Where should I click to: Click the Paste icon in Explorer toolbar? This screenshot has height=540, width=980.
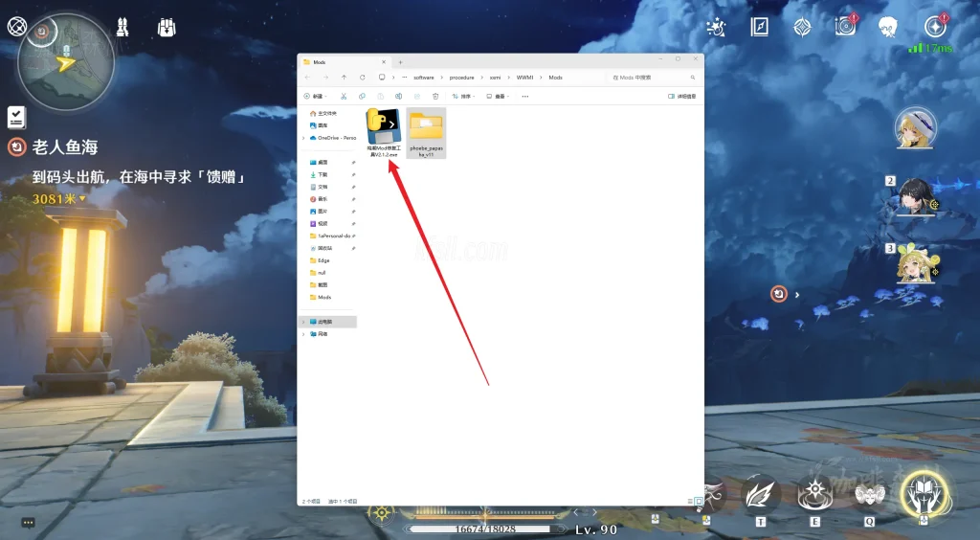coord(380,97)
